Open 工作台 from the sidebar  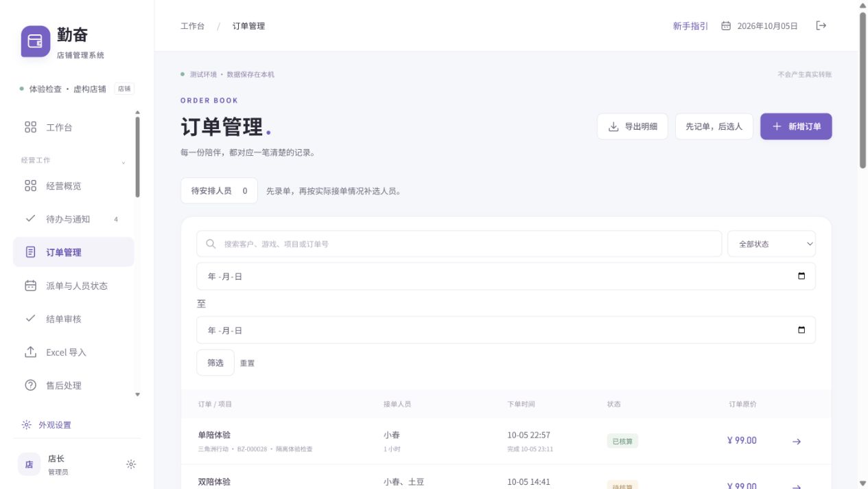(73, 127)
